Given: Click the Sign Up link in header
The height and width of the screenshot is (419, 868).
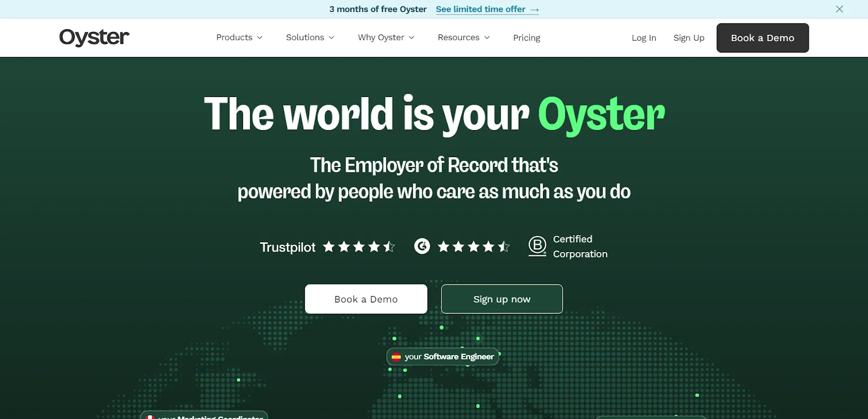Looking at the screenshot, I should tap(689, 37).
